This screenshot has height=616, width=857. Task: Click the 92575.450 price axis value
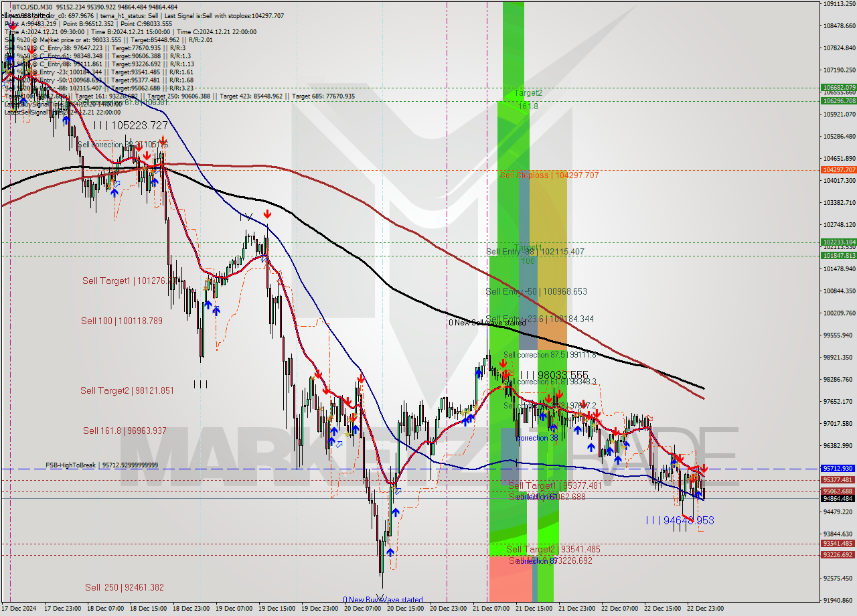838,578
